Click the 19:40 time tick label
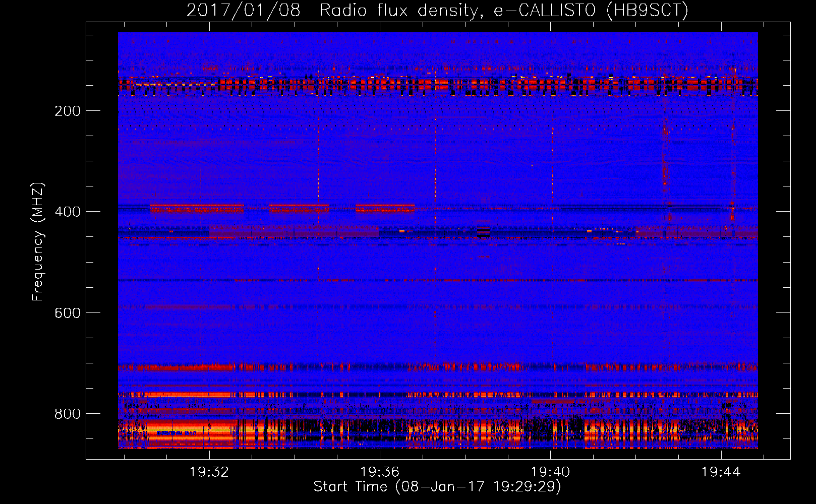Screen dimensions: 816x504 [551, 472]
